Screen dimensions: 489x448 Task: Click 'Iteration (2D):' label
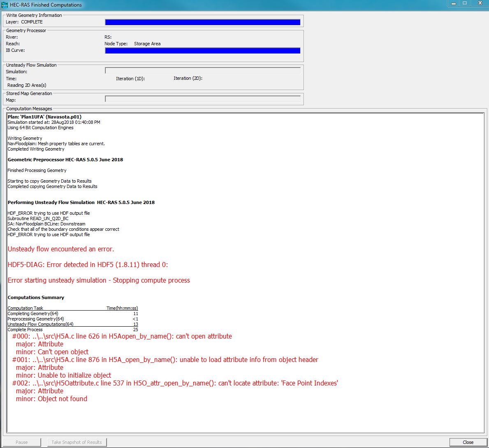coord(188,78)
